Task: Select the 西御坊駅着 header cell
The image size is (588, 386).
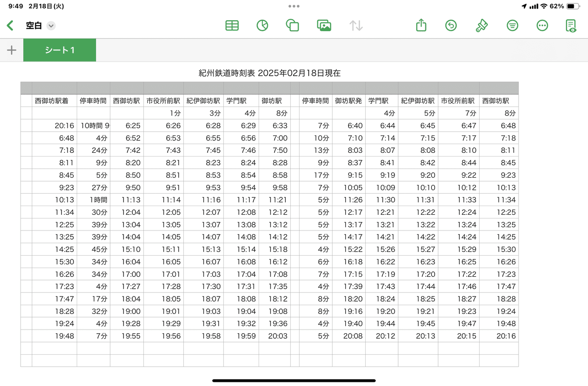Action: [x=54, y=101]
